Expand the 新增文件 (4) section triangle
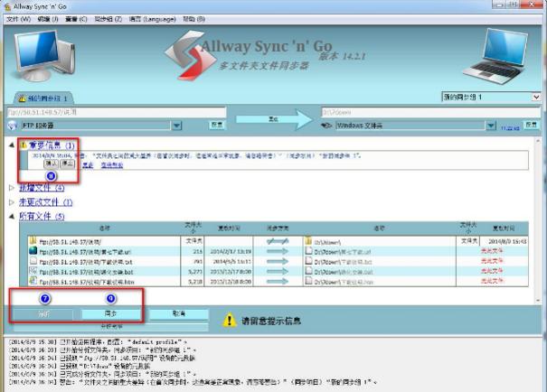The width and height of the screenshot is (547, 392). (12, 188)
